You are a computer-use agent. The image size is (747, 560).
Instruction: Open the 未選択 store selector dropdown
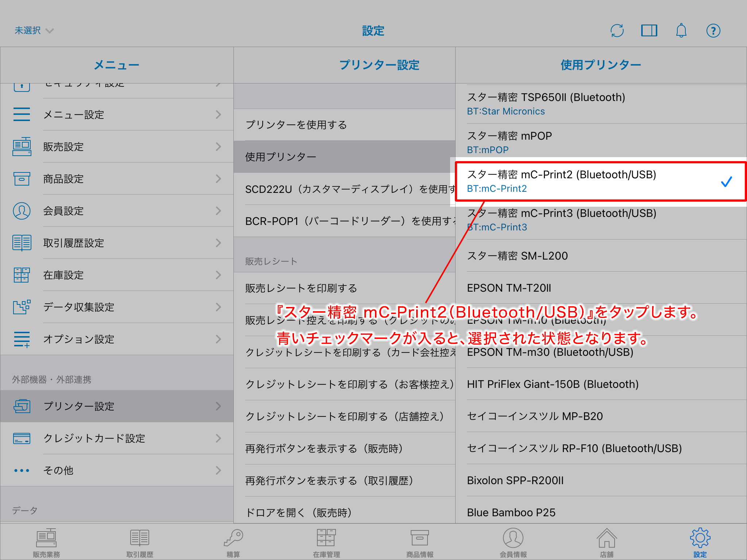point(34,30)
